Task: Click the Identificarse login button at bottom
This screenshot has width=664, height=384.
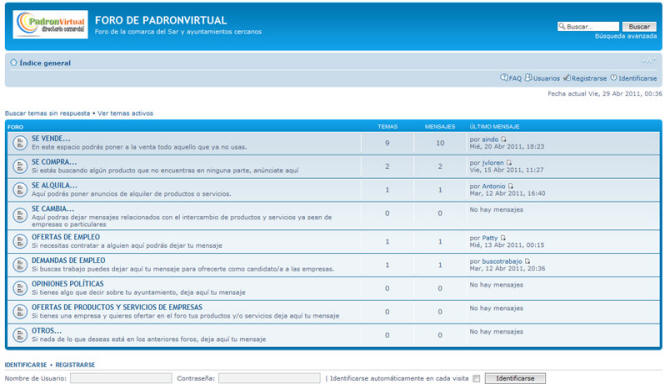Action: (515, 378)
